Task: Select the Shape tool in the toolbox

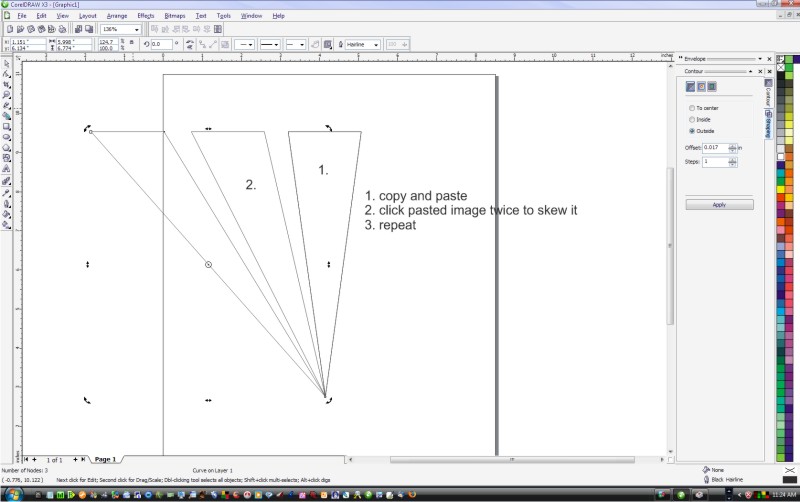Action: point(6,74)
